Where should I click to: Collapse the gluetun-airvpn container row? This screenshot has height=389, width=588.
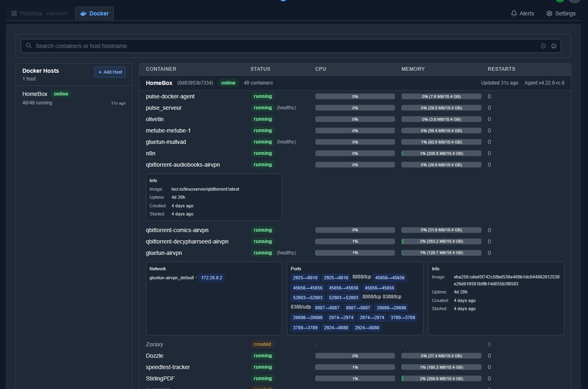click(164, 253)
